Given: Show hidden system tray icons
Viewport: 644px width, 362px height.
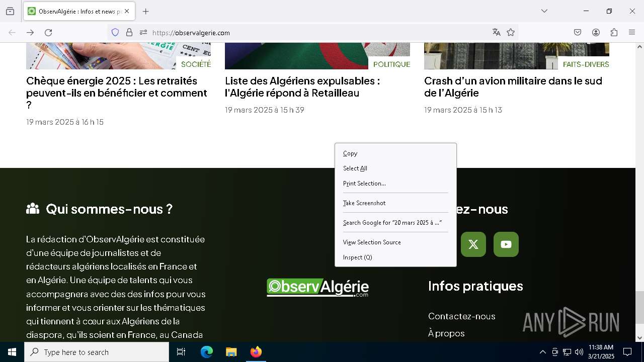Looking at the screenshot, I should click(542, 352).
